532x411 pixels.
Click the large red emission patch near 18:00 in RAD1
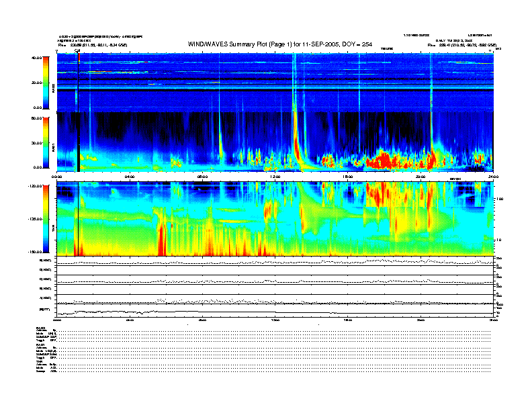coord(385,160)
